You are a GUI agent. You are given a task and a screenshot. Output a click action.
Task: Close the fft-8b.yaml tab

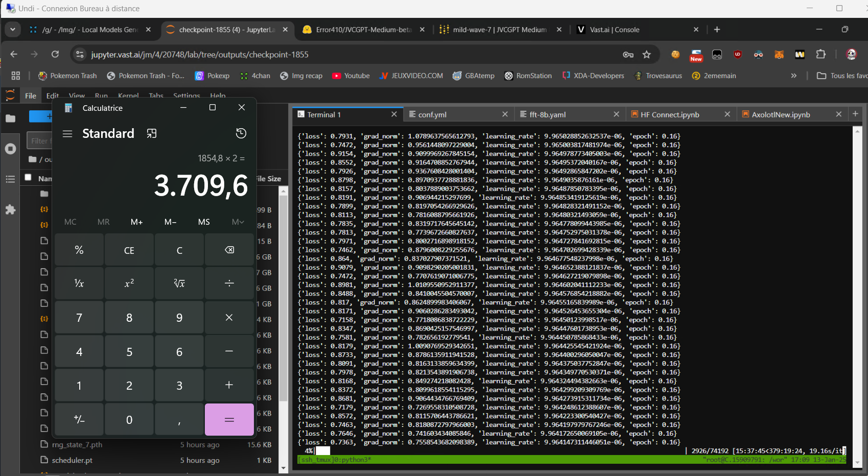[x=616, y=114]
